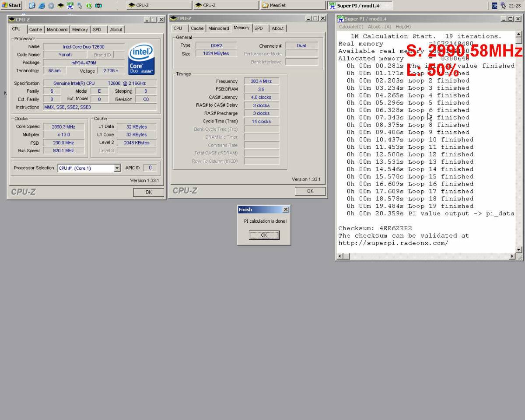Click the taskbar clock showing 21:23
Viewport: 525px width, 420px height.
(x=514, y=6)
